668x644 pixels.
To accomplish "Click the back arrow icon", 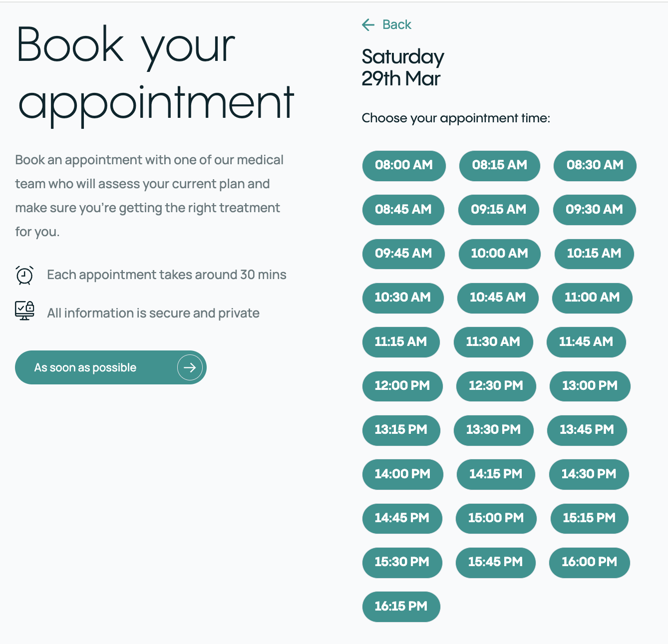I will [x=368, y=25].
